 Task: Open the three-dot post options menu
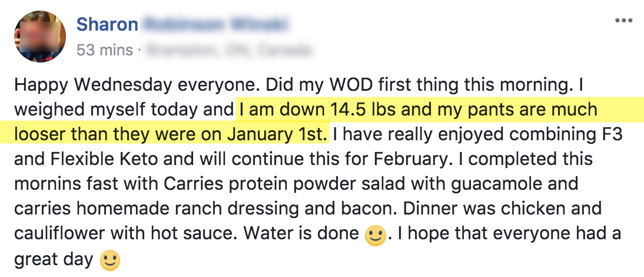click(x=623, y=21)
